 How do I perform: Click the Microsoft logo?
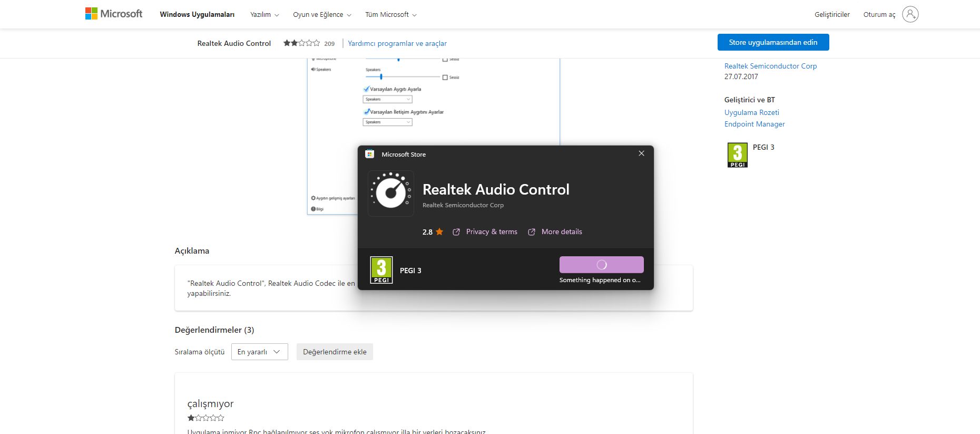[x=114, y=14]
